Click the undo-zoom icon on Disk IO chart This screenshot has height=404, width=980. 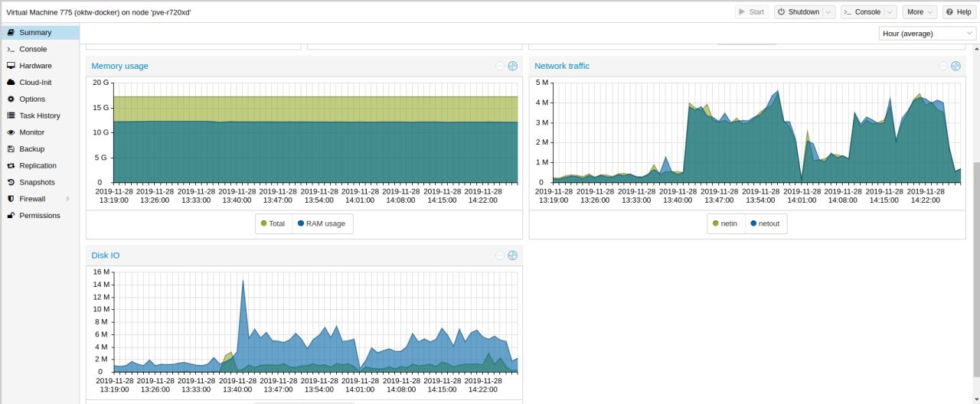500,255
